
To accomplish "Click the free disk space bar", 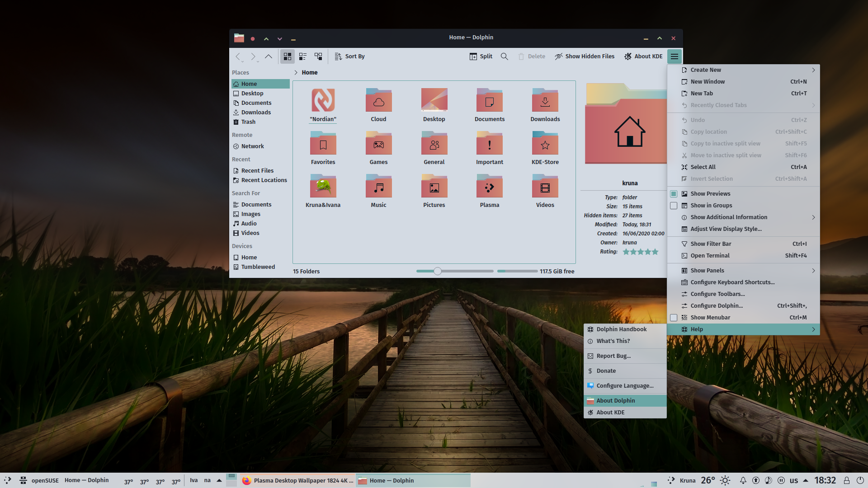I will click(517, 271).
